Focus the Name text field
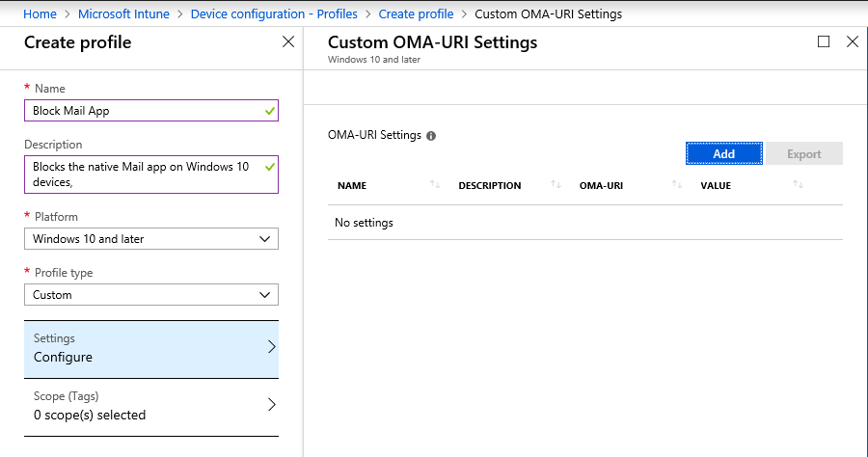Image resolution: width=868 pixels, height=457 pixels. [145, 111]
